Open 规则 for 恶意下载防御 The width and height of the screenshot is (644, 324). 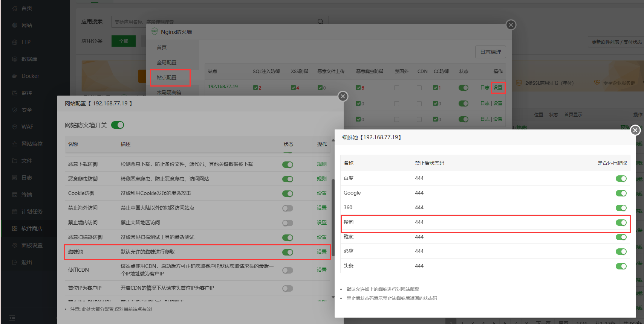click(x=322, y=164)
